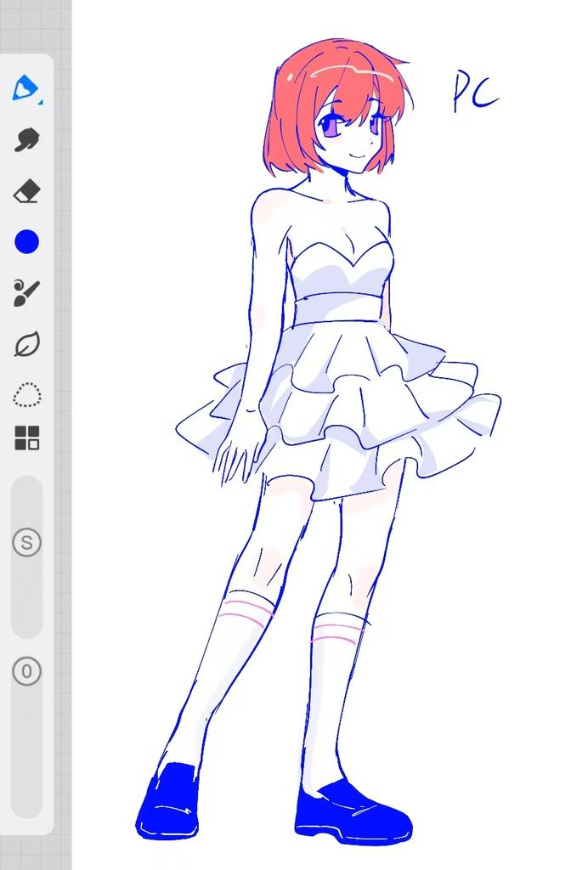Expand the small arrow beside pen tool
This screenshot has height=870, width=588.
click(40, 102)
